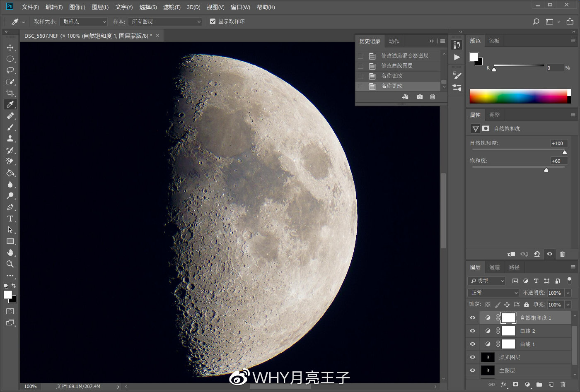Expand History panel double-arrow chevron
The height and width of the screenshot is (392, 580).
[x=432, y=41]
